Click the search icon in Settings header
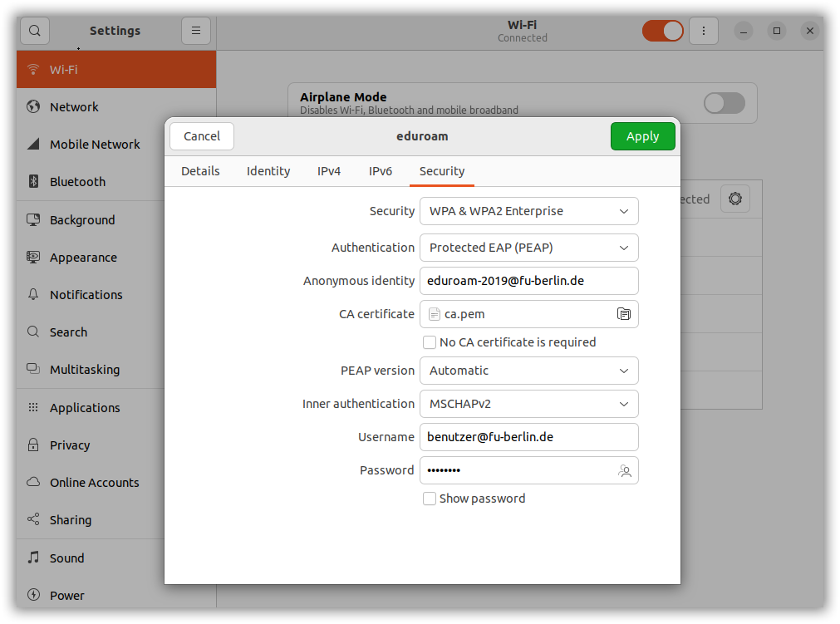Screen dimensions: 840x624 click(35, 31)
